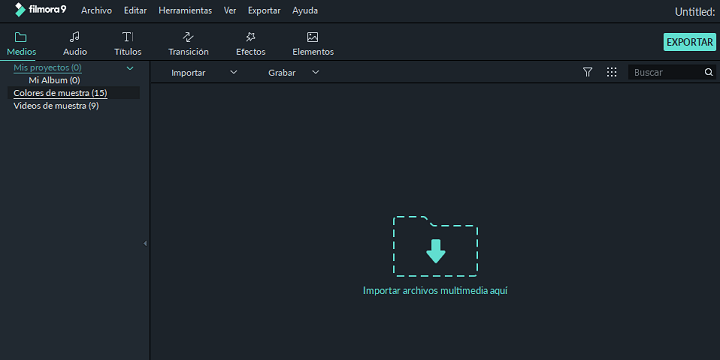Click the magnifier search icon
This screenshot has width=720, height=360.
click(709, 72)
